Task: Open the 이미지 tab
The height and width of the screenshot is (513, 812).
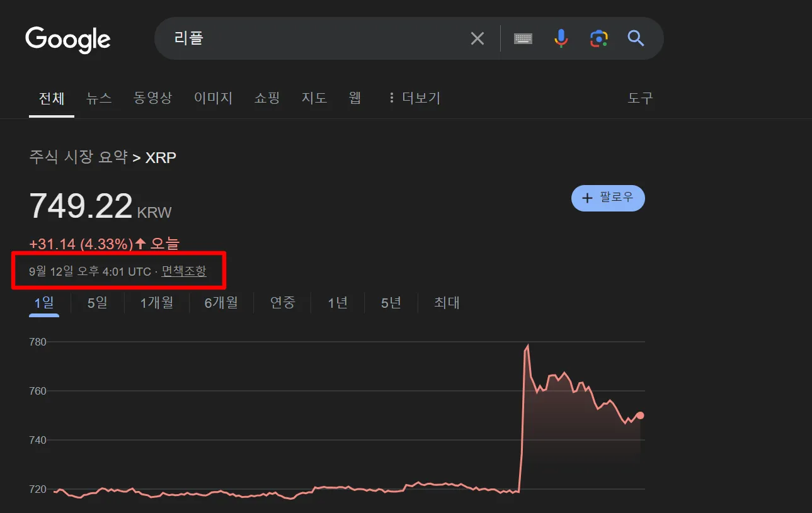Action: (213, 98)
